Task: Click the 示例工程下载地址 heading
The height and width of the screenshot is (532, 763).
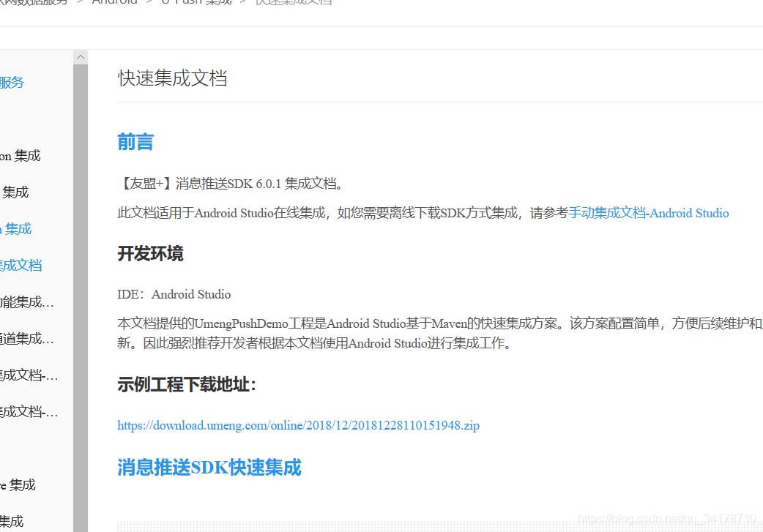Action: [x=187, y=384]
